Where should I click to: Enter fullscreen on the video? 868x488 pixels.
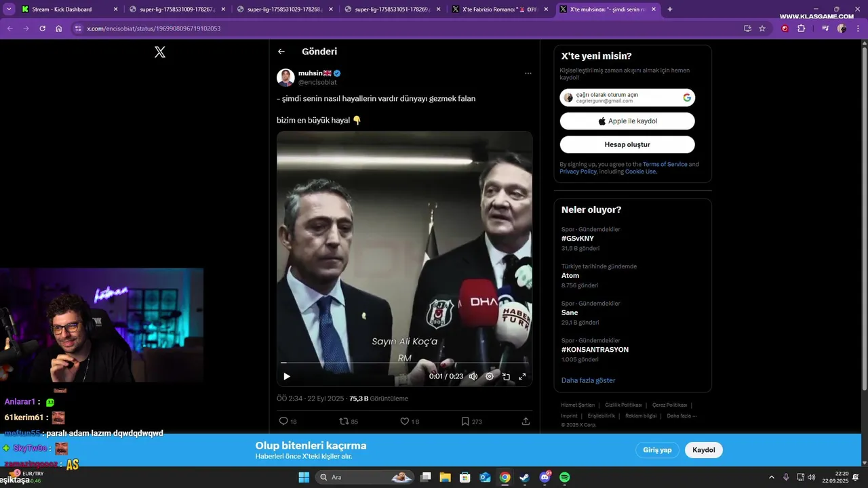[x=522, y=376]
